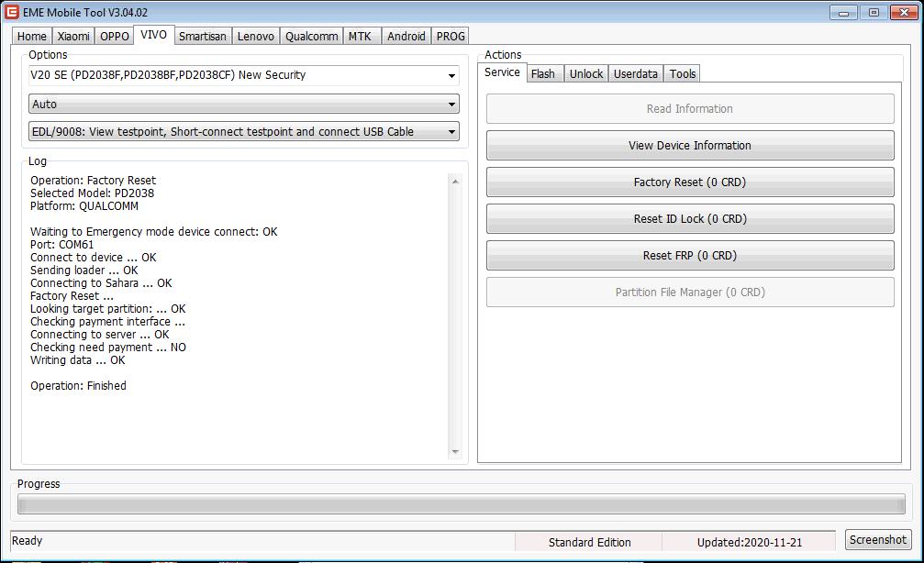Viewport: 924px width, 563px height.
Task: Go to the Userdata actions tab
Action: pyautogui.click(x=636, y=73)
